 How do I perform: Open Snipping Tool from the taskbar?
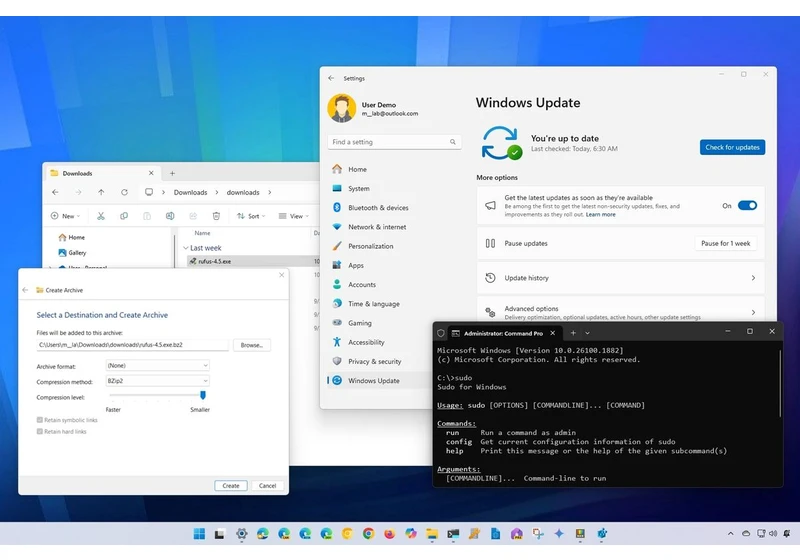tap(538, 533)
